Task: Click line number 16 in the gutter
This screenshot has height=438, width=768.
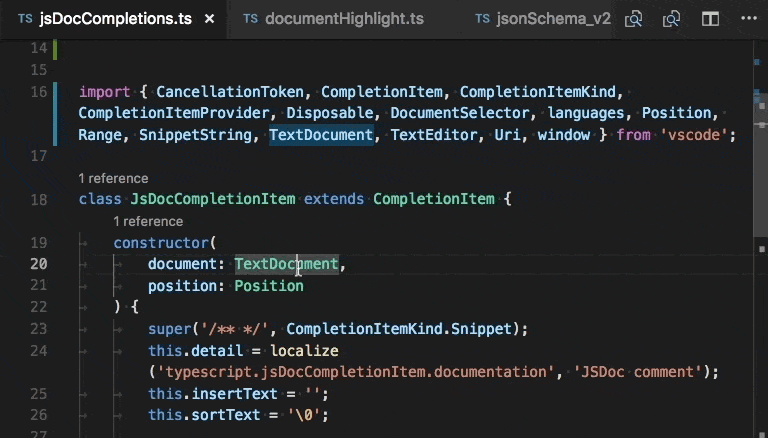Action: coord(39,92)
